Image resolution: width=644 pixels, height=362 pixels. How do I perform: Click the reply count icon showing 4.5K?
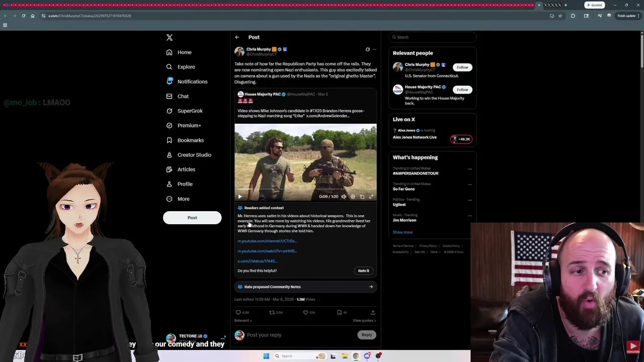[238, 313]
